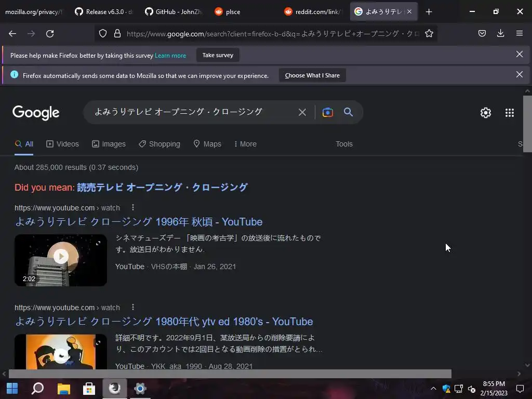Click the display/network tray icon
Screen dimensions: 532x399
(459, 389)
